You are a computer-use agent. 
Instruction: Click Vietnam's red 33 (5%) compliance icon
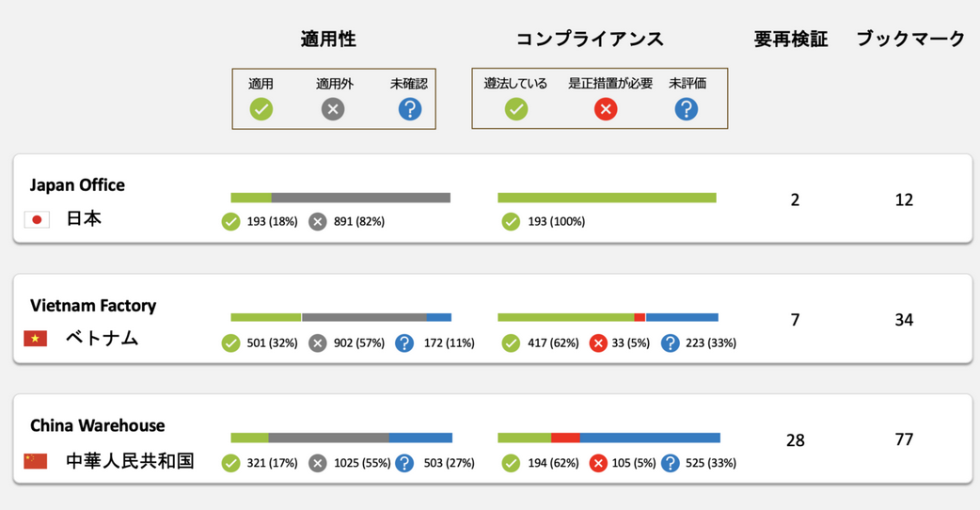click(x=598, y=343)
